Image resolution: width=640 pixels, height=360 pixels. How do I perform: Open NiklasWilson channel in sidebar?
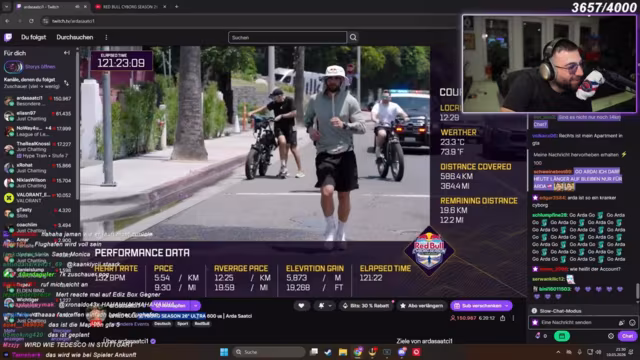pyautogui.click(x=38, y=182)
